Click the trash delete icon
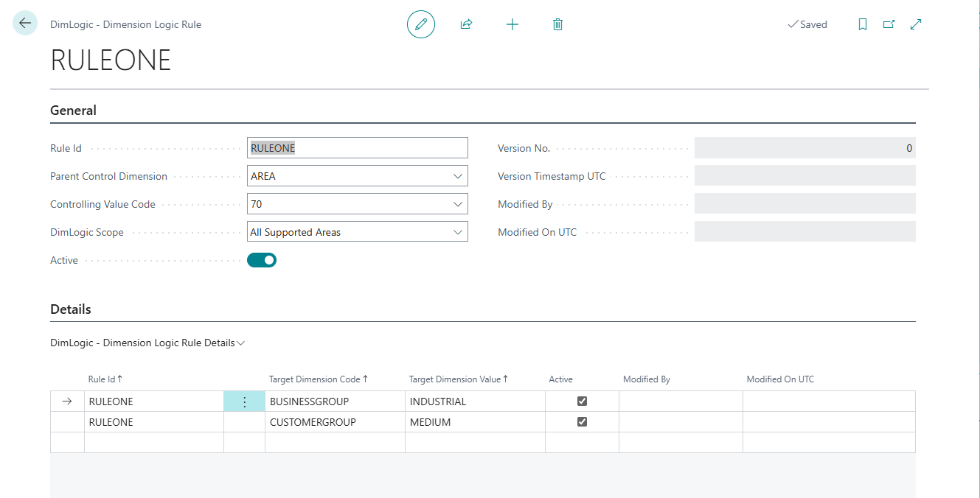This screenshot has height=498, width=980. [557, 24]
